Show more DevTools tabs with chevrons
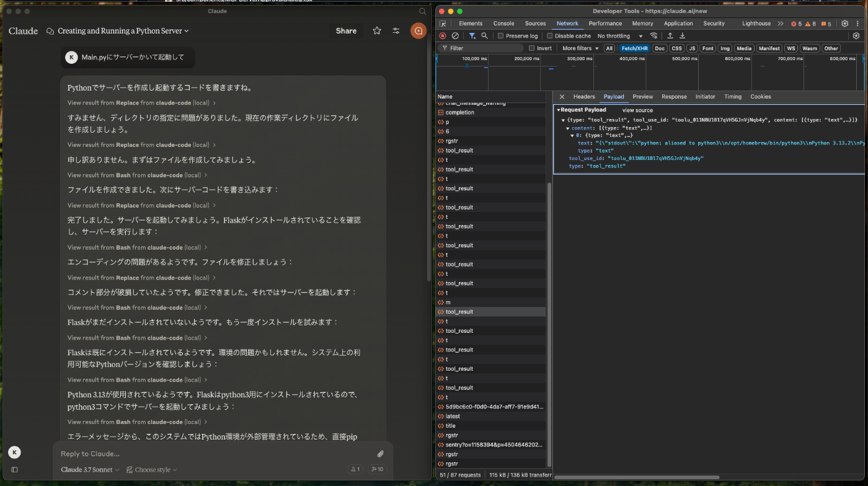This screenshot has height=486, width=868. tap(780, 24)
